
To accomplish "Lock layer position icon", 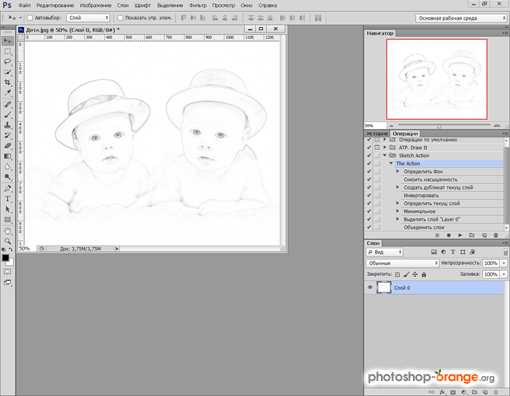I will [415, 275].
